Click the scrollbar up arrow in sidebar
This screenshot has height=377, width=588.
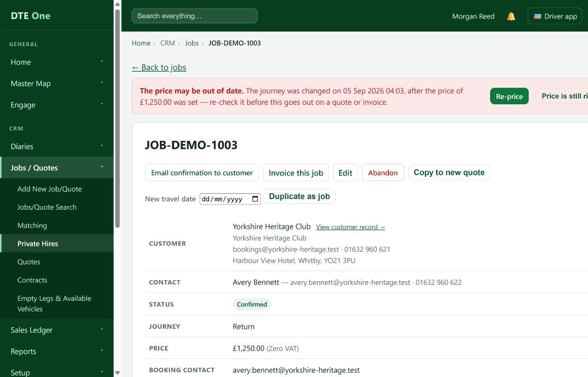point(117,4)
